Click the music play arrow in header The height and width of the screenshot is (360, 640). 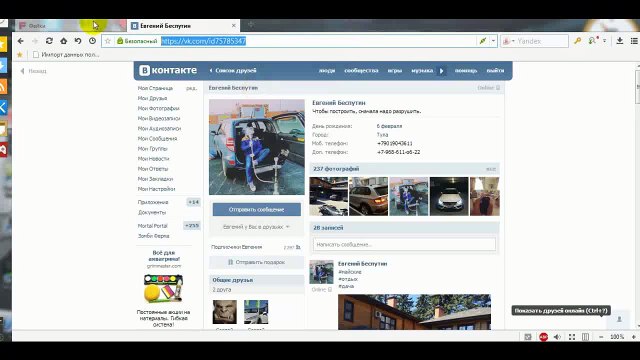[x=441, y=71]
